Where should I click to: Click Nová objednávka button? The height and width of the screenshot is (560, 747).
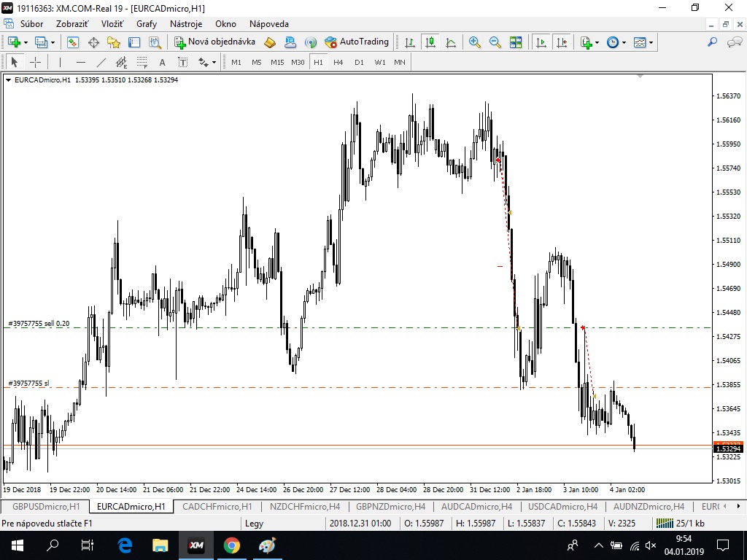pyautogui.click(x=215, y=42)
